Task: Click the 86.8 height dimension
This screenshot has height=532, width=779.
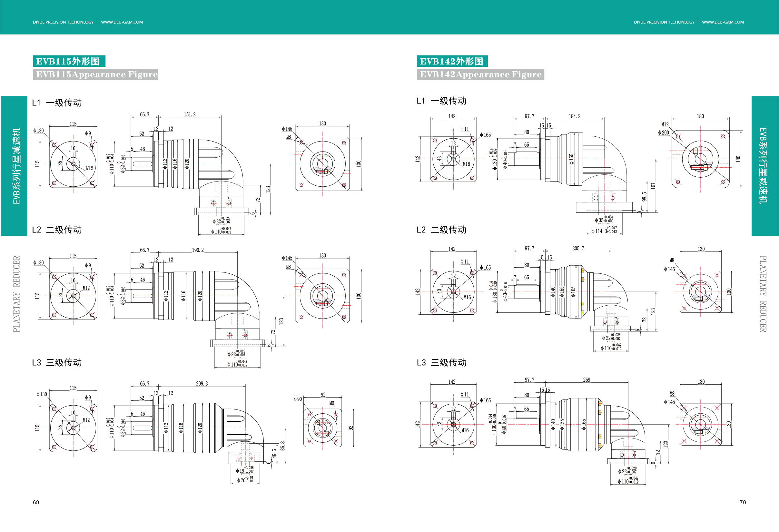Action: click(x=282, y=446)
